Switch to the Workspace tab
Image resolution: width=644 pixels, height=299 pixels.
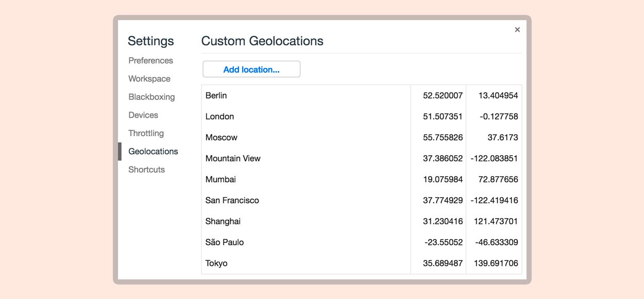coord(149,79)
